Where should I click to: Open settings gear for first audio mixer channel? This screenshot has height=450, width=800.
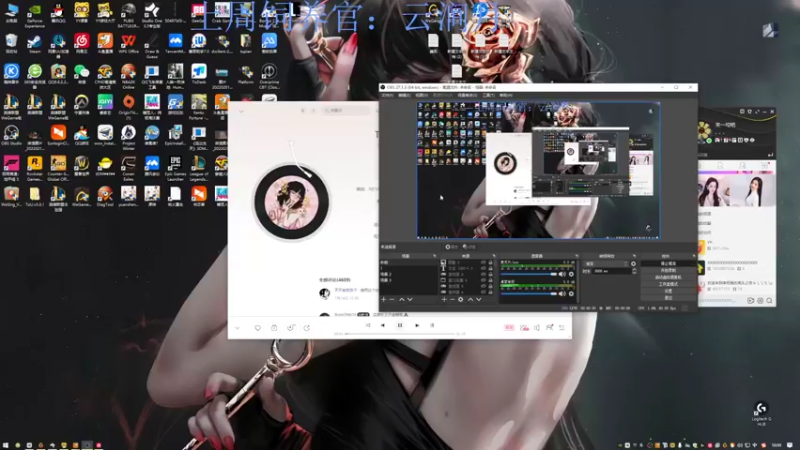pos(571,274)
